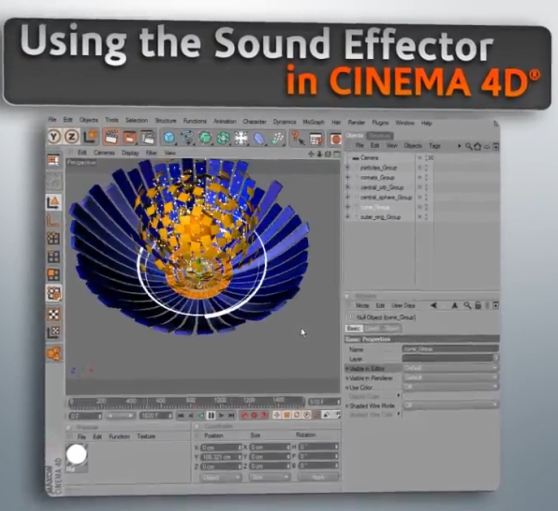Open the particle emitter icon
Viewport: 558px width, 511px height.
point(277,138)
